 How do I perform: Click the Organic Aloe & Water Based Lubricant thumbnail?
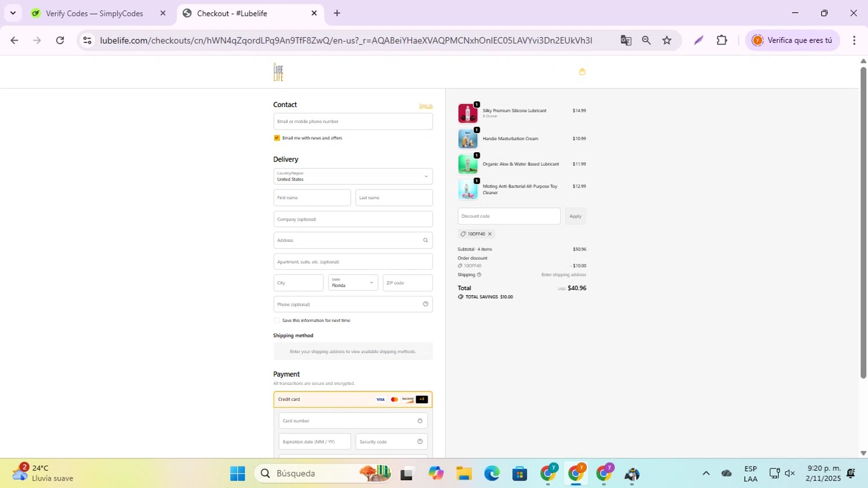(468, 164)
